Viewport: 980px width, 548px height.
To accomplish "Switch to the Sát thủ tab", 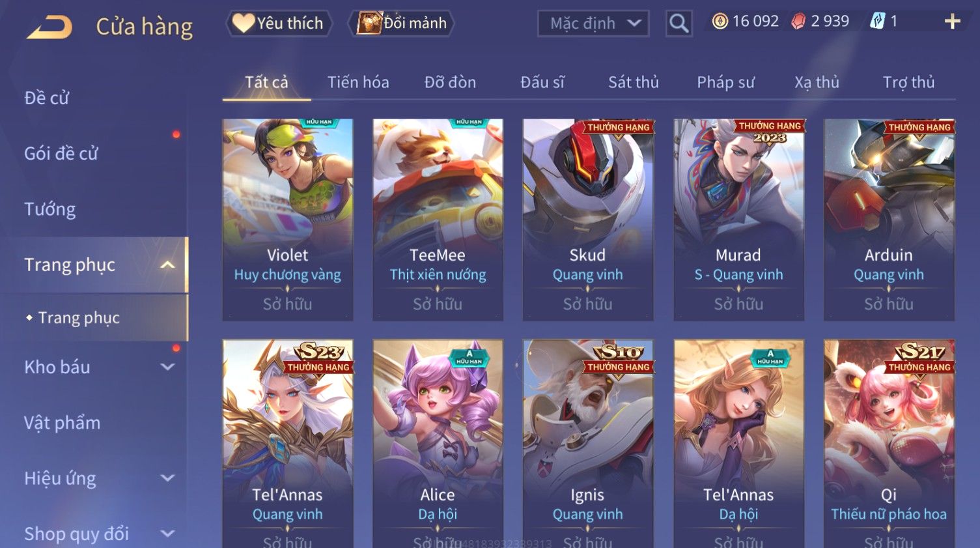I will 633,82.
